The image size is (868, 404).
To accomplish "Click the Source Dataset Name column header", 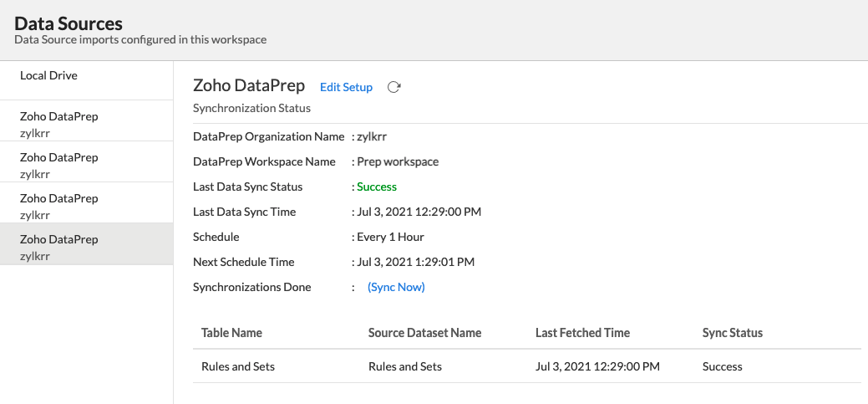I will (424, 332).
